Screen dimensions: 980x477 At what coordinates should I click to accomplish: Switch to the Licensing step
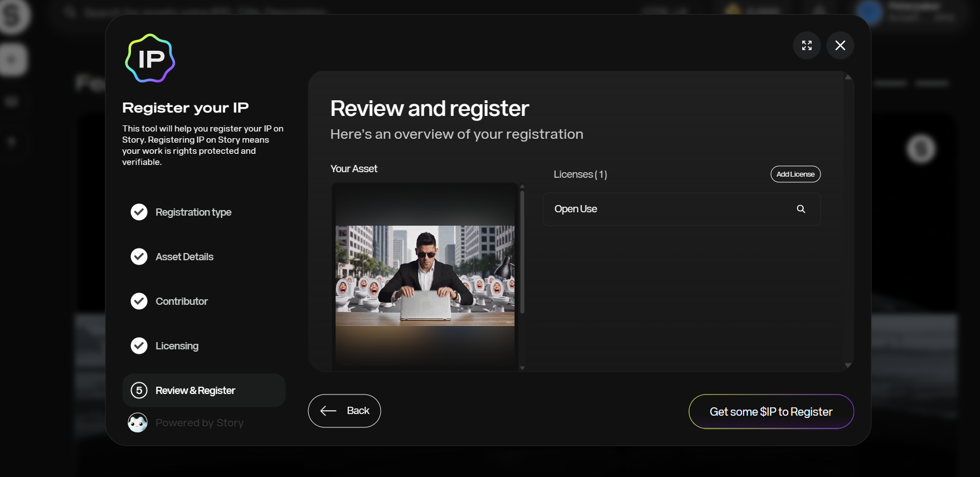click(177, 346)
